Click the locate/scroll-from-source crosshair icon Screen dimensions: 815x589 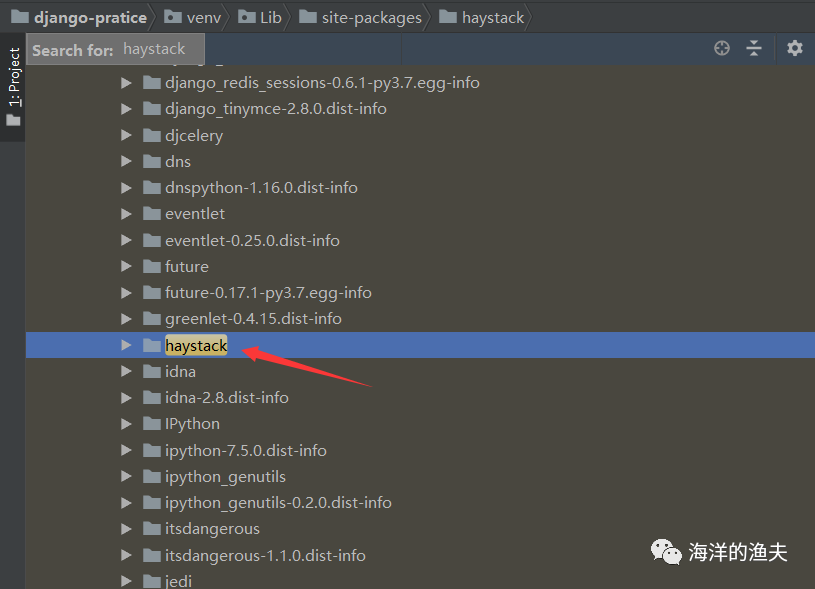point(721,48)
